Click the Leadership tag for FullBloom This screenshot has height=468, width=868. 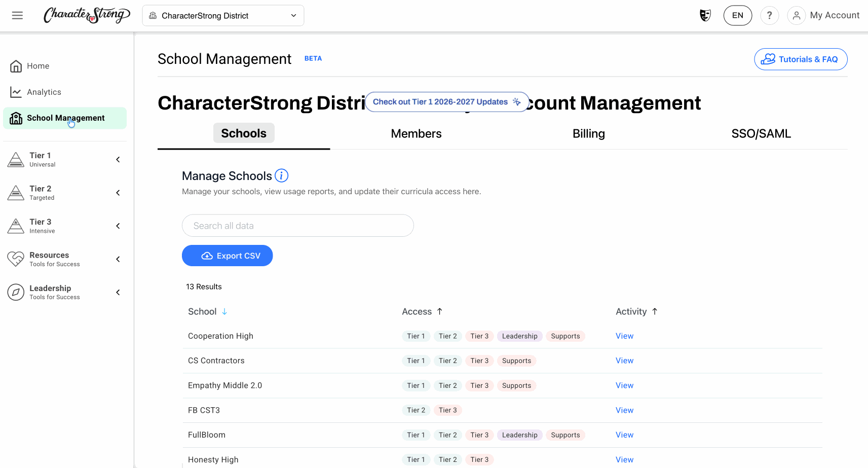pyautogui.click(x=519, y=435)
